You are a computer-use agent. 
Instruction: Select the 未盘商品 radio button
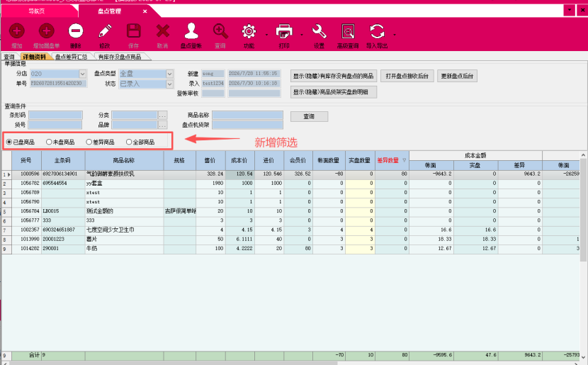[49, 142]
